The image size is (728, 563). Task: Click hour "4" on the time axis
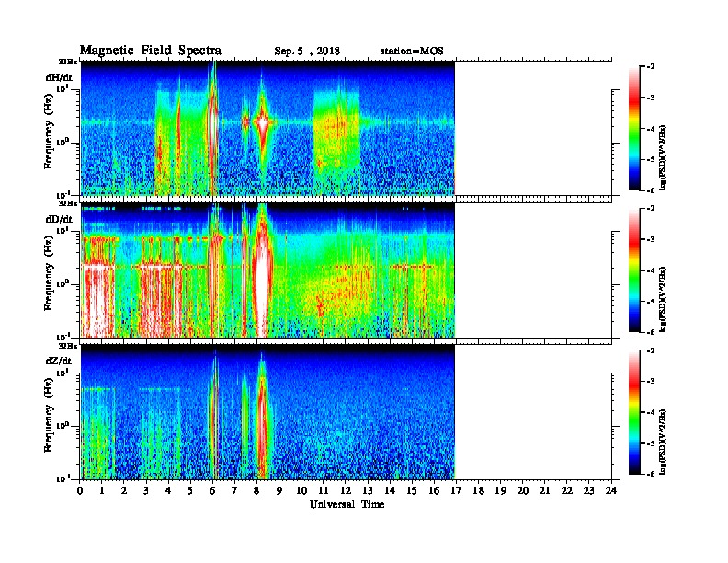coord(168,491)
